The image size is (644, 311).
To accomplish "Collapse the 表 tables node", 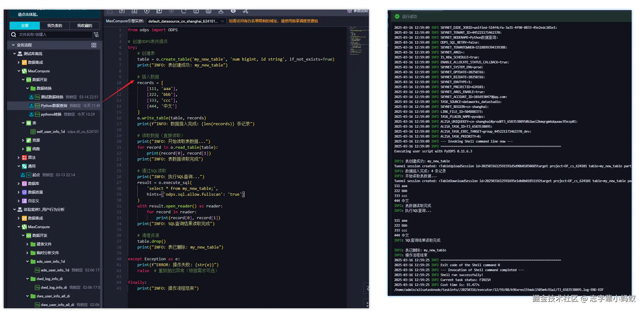I will tap(23, 123).
